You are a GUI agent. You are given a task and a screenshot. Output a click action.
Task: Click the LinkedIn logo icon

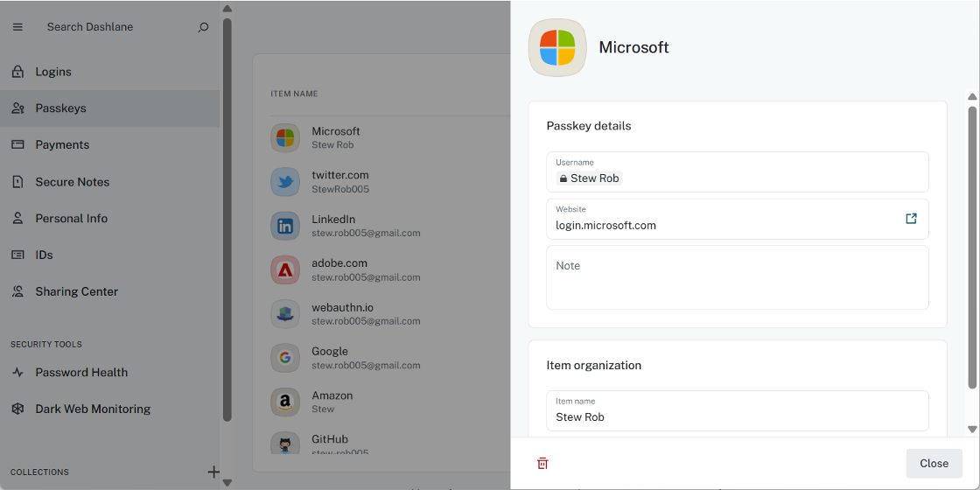coord(285,226)
